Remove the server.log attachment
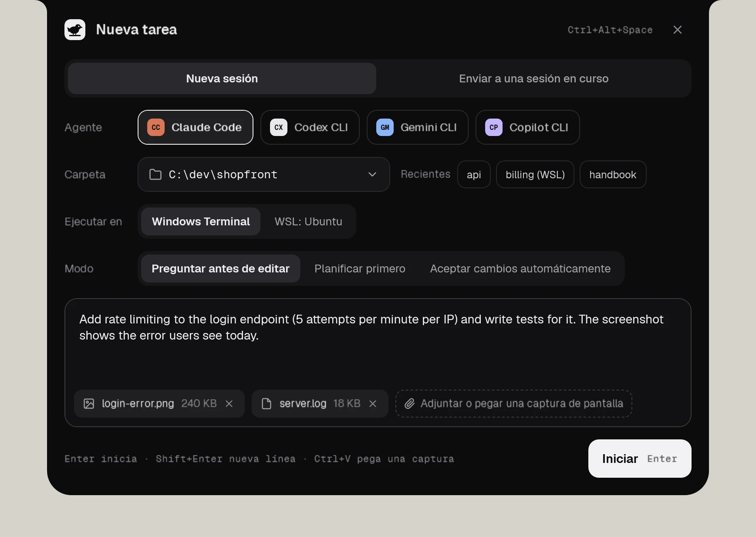The width and height of the screenshot is (756, 537). coord(373,404)
